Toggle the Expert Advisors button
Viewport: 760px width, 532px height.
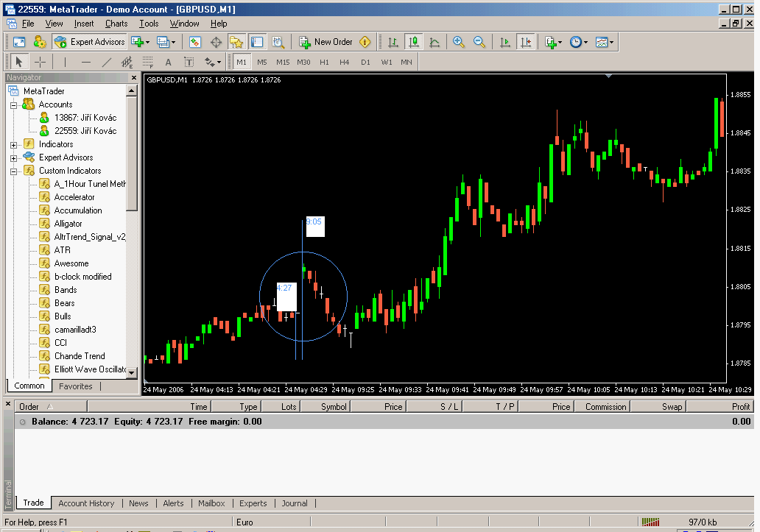coord(90,42)
